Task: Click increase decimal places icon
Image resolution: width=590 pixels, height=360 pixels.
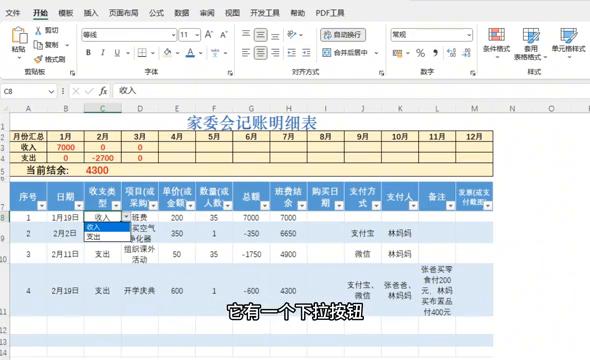Action: [x=452, y=53]
